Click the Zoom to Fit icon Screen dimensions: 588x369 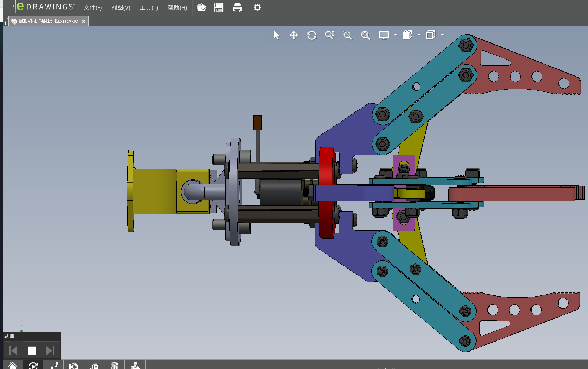[366, 35]
